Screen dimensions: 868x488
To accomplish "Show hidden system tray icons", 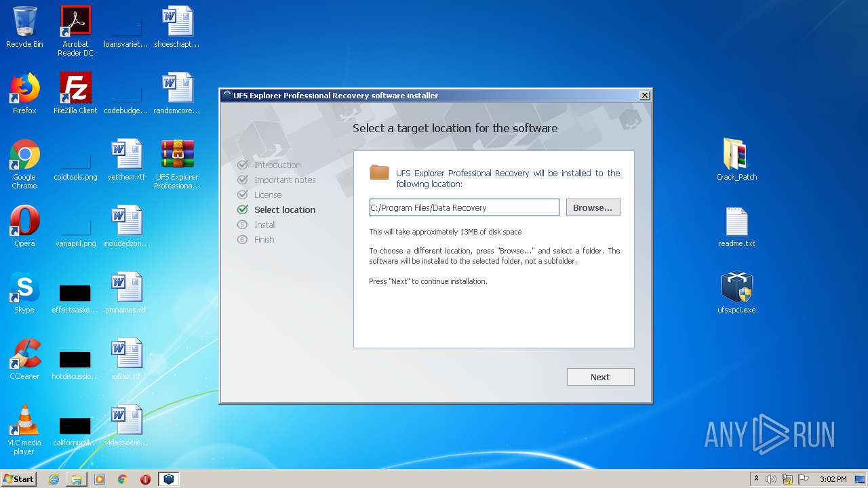I will [x=756, y=479].
